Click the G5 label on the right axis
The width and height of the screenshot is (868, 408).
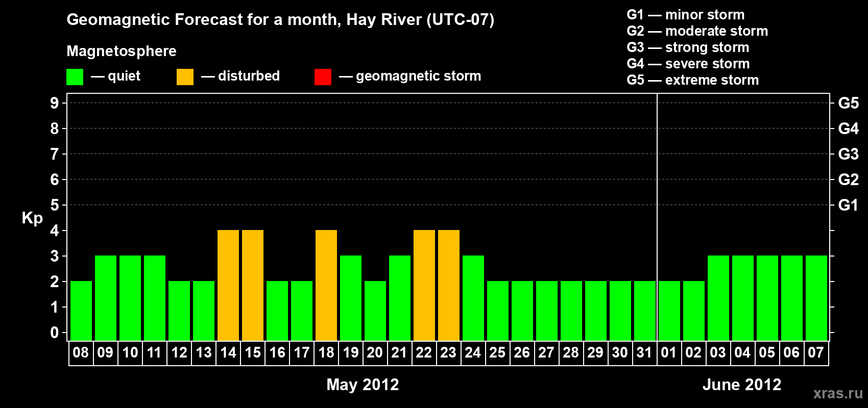849,103
